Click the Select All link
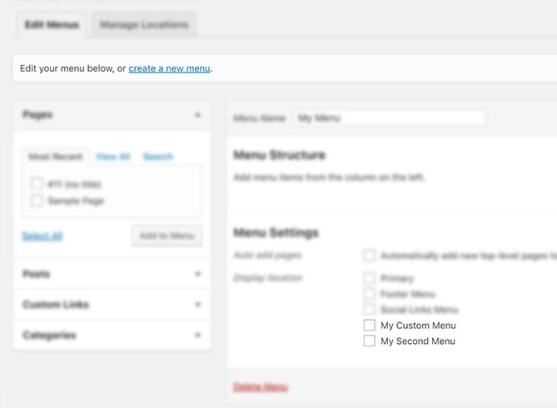This screenshot has width=557, height=408. [42, 236]
